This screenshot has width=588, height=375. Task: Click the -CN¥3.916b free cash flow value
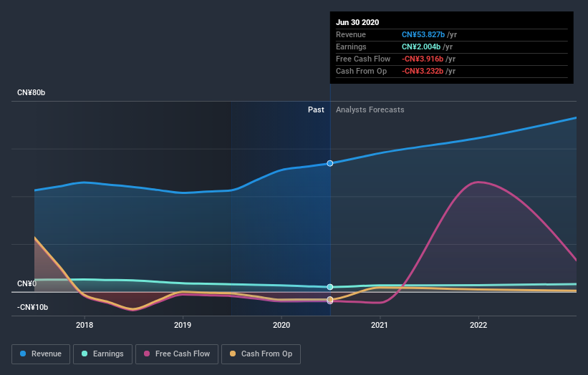pyautogui.click(x=423, y=59)
